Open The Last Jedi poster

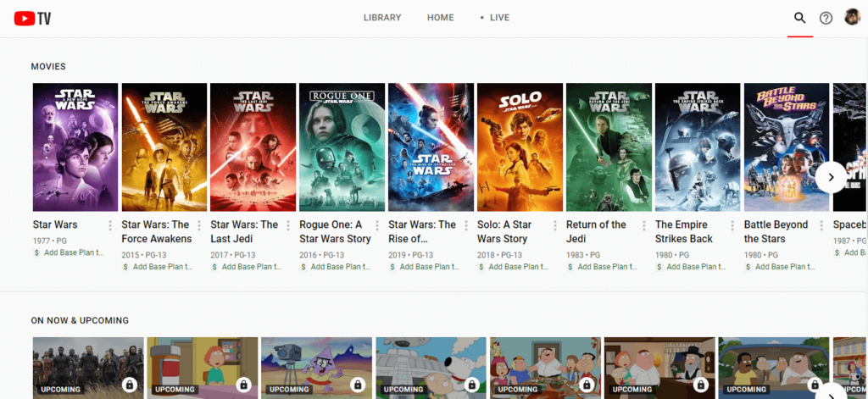click(x=253, y=147)
